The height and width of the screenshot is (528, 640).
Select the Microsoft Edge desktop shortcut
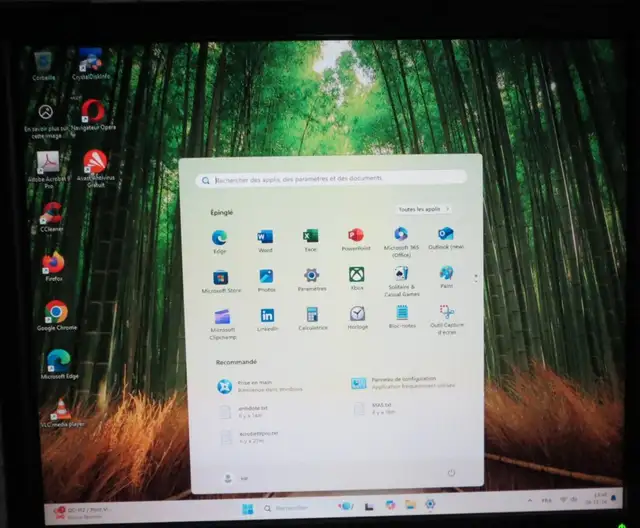click(x=59, y=364)
